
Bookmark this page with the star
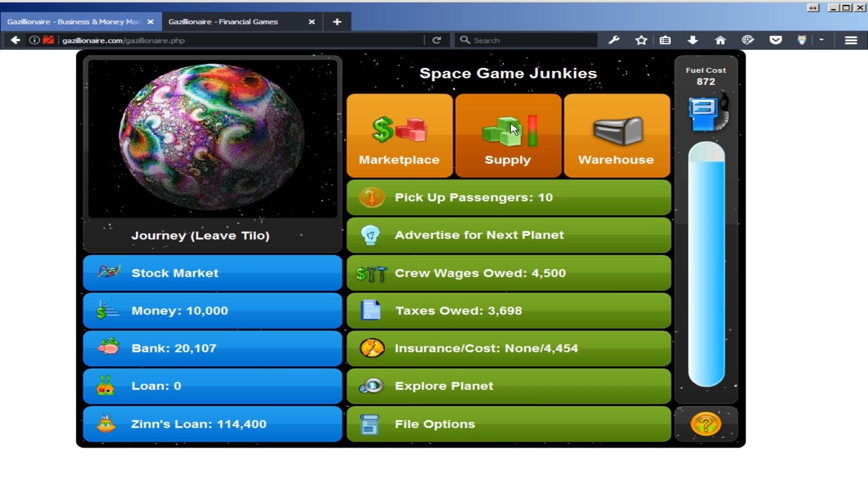click(x=641, y=40)
